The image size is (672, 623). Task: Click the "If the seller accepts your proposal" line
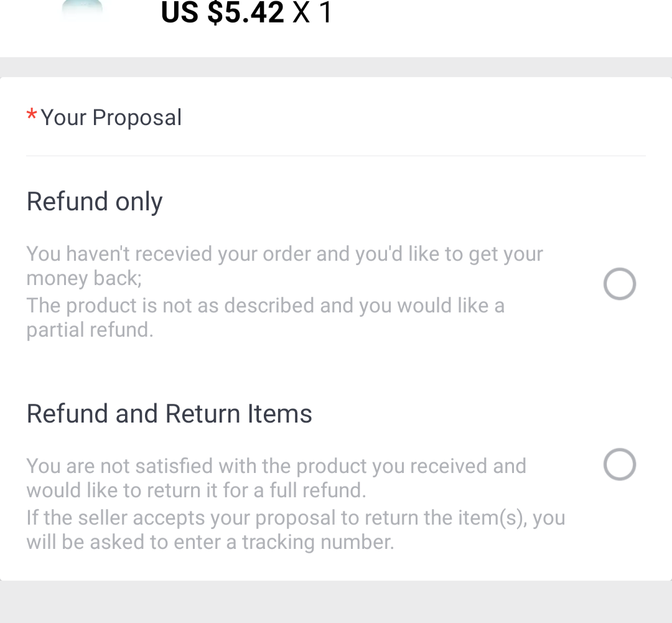(295, 518)
